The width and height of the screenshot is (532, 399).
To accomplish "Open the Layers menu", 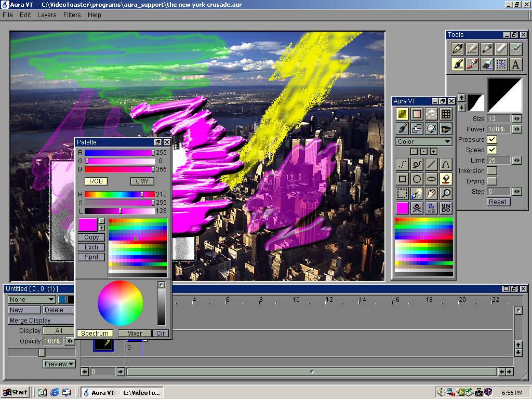I will tap(47, 15).
